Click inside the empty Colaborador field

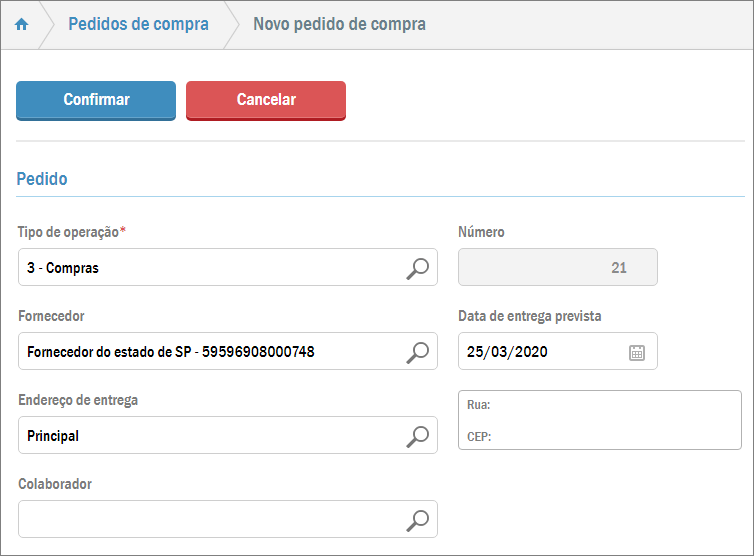click(x=210, y=520)
